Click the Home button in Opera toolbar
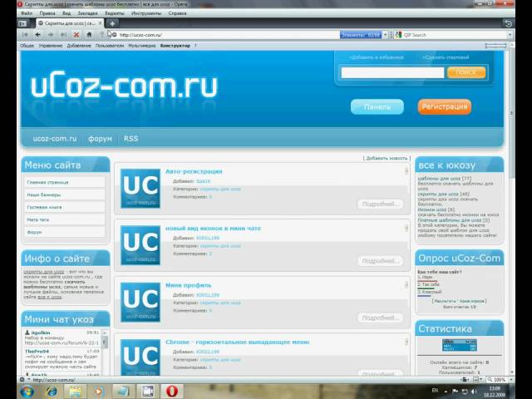Viewport: 532px width, 399px height. [89, 35]
